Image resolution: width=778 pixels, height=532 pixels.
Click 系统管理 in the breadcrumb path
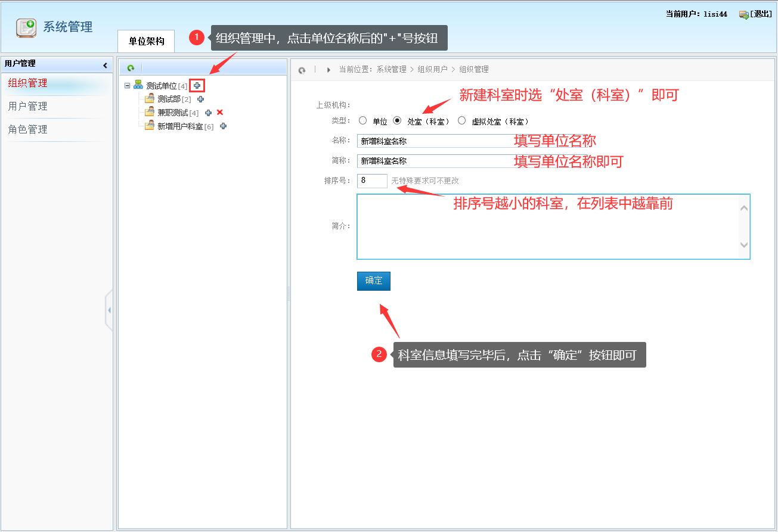(391, 70)
